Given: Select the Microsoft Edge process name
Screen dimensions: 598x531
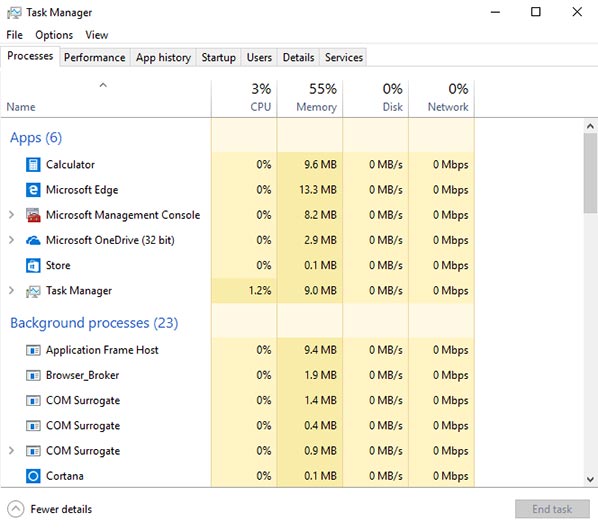Looking at the screenshot, I should pyautogui.click(x=82, y=190).
